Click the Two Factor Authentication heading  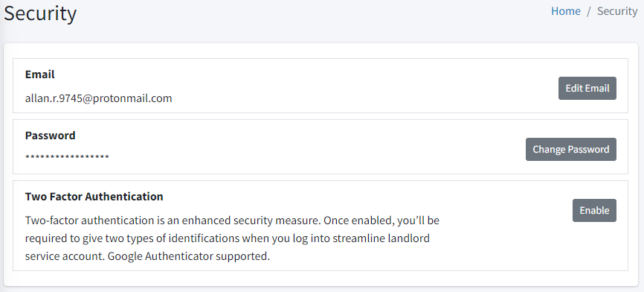tap(94, 197)
